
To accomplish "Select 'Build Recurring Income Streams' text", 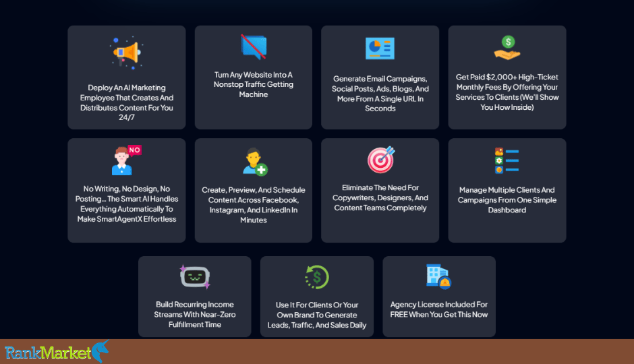I will 195,309.
